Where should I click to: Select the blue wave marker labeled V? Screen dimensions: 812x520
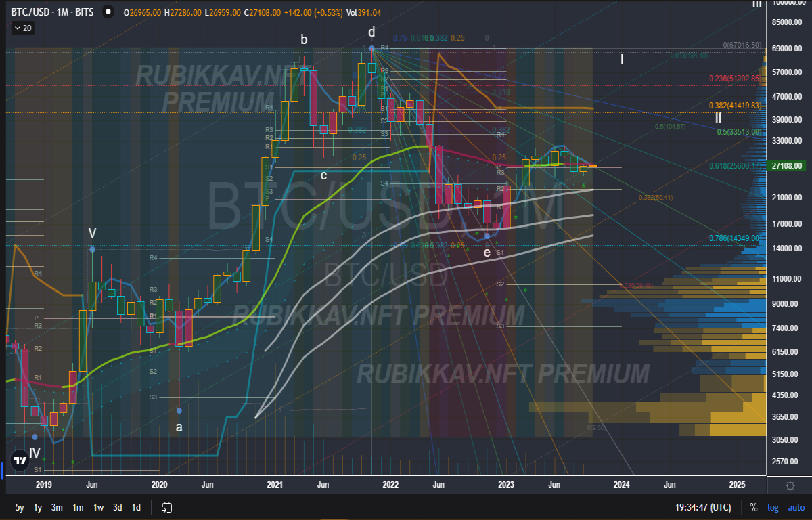(x=92, y=250)
